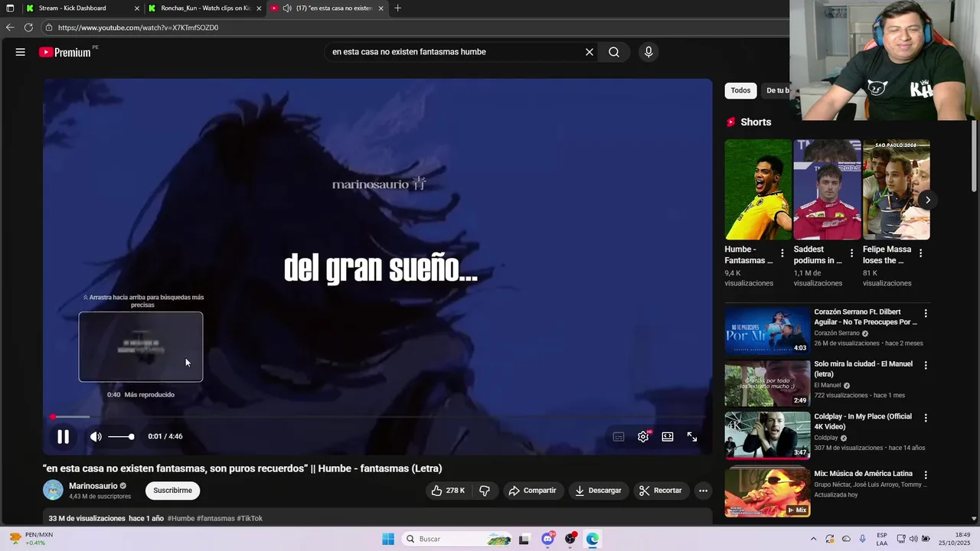Like the video with 278 K
Screen dimensions: 980x551
448,491
